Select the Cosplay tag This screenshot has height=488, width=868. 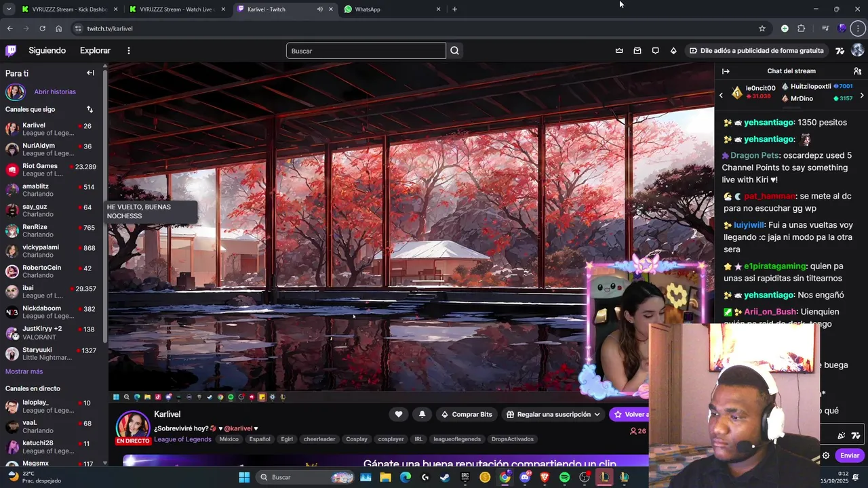tap(357, 439)
